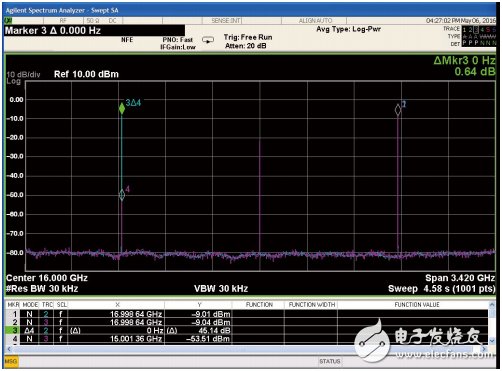The image size is (502, 371).
Task: Click the 10 dB/div scale label
Action: 23,74
